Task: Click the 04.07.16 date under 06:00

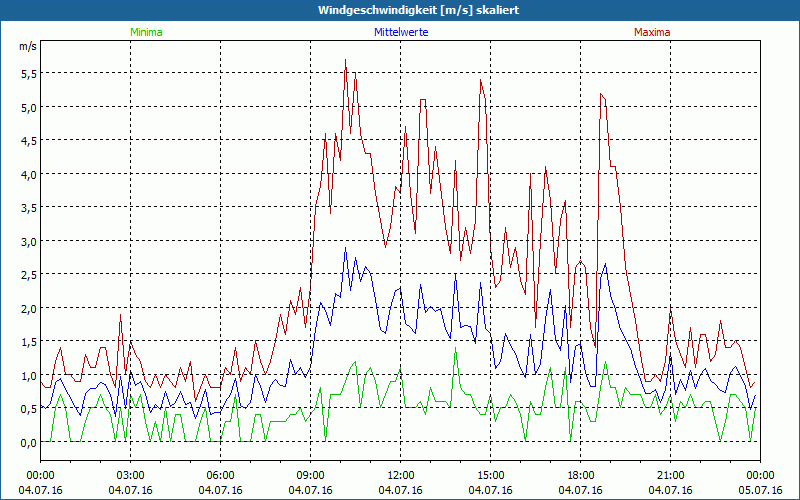Action: [220, 490]
